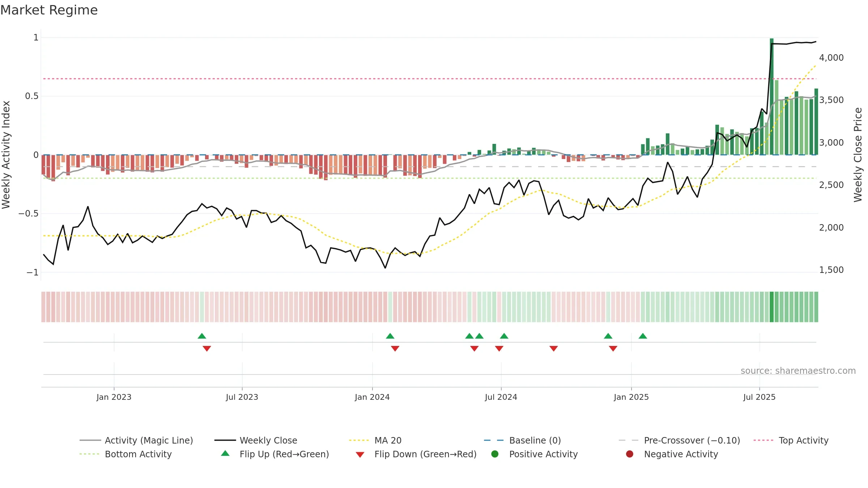Click the Jan 2024 x-axis label
The width and height of the screenshot is (868, 488).
pos(372,397)
